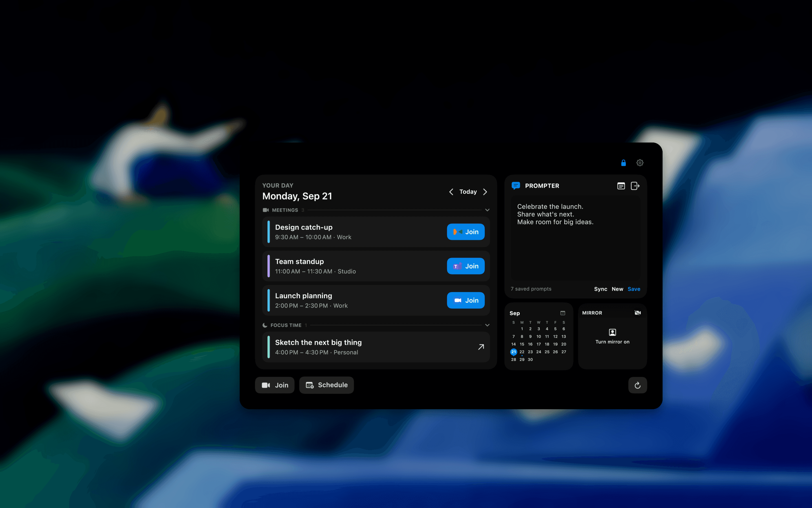This screenshot has width=812, height=508.
Task: Collapse the Meetings section
Action: tap(487, 210)
